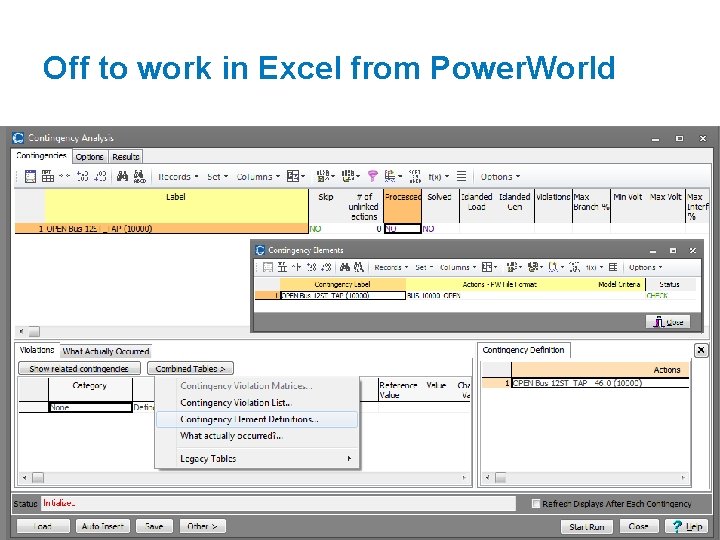
Task: Click the binoculars find icon in main toolbar
Action: tap(122, 176)
